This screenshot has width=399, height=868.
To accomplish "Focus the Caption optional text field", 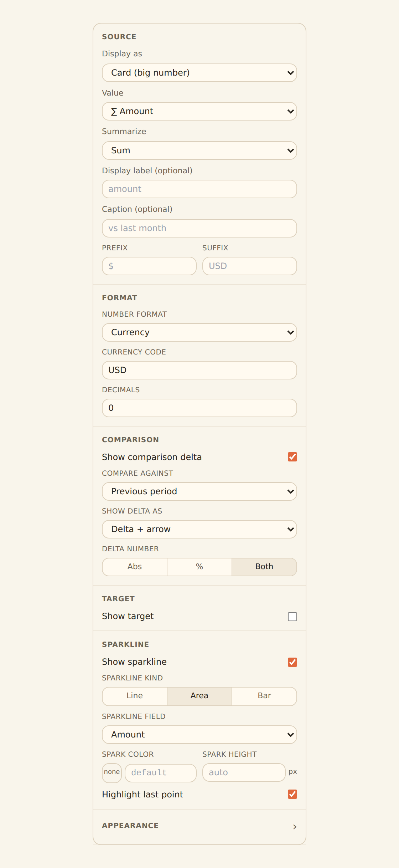I will tap(199, 228).
